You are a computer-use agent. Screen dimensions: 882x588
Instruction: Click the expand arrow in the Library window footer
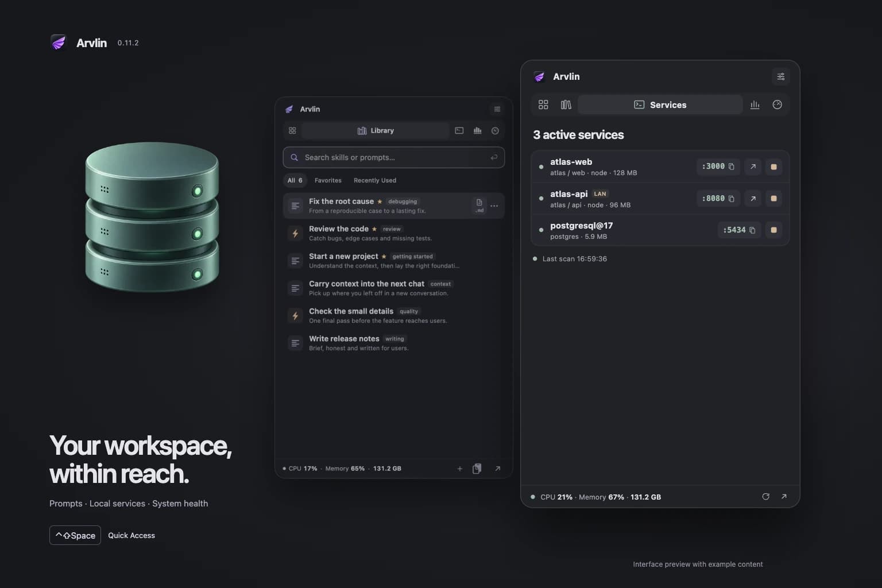pyautogui.click(x=497, y=469)
